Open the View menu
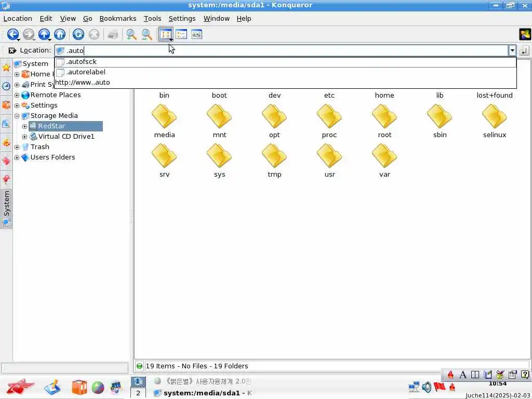 coord(68,19)
